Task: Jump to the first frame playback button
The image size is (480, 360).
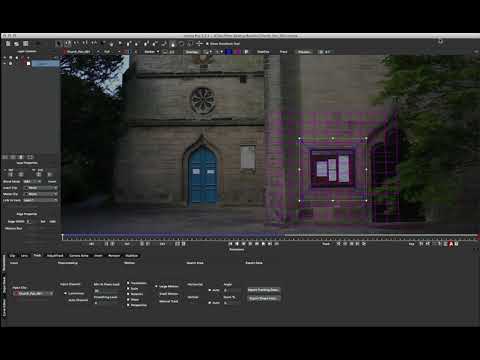Action: pyautogui.click(x=230, y=244)
